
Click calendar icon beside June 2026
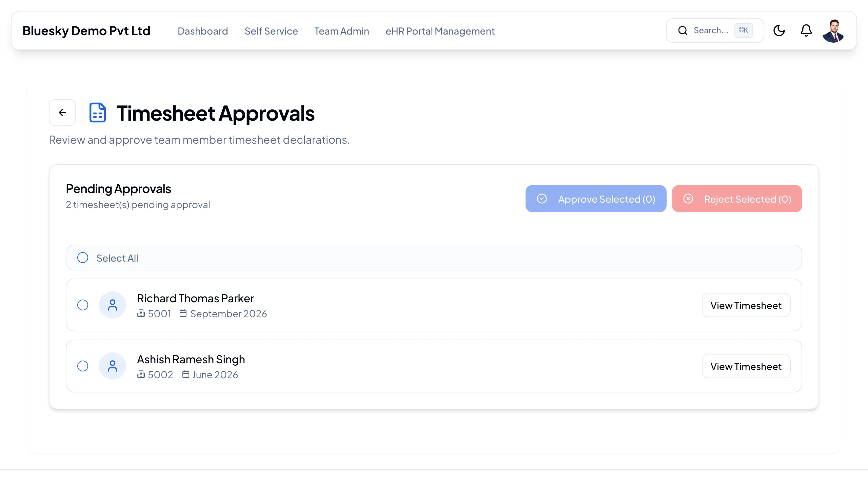tap(186, 374)
